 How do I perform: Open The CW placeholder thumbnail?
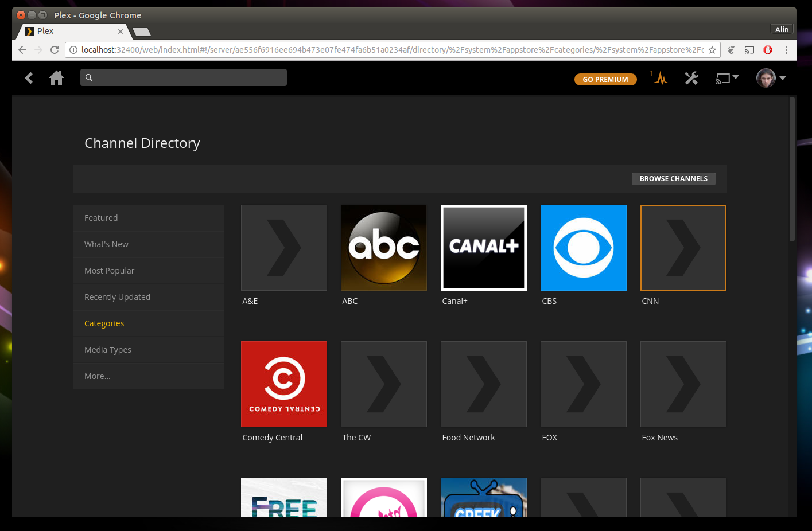pyautogui.click(x=384, y=384)
